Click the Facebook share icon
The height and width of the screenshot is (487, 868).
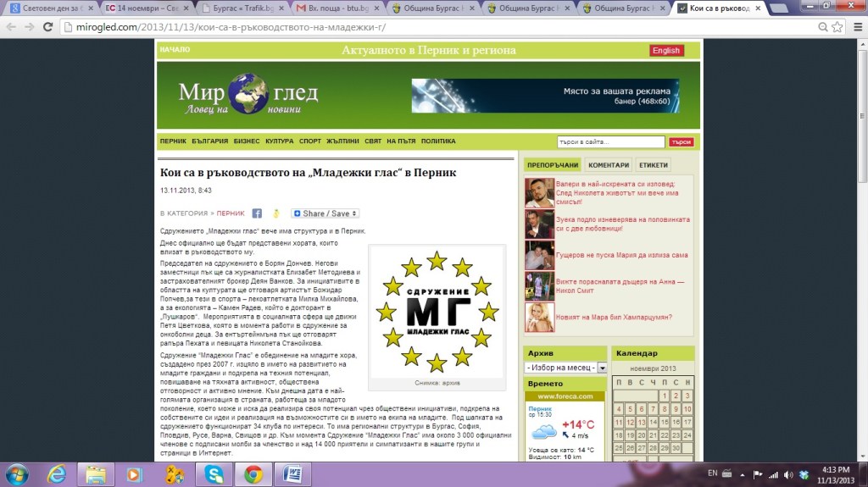[x=257, y=213]
